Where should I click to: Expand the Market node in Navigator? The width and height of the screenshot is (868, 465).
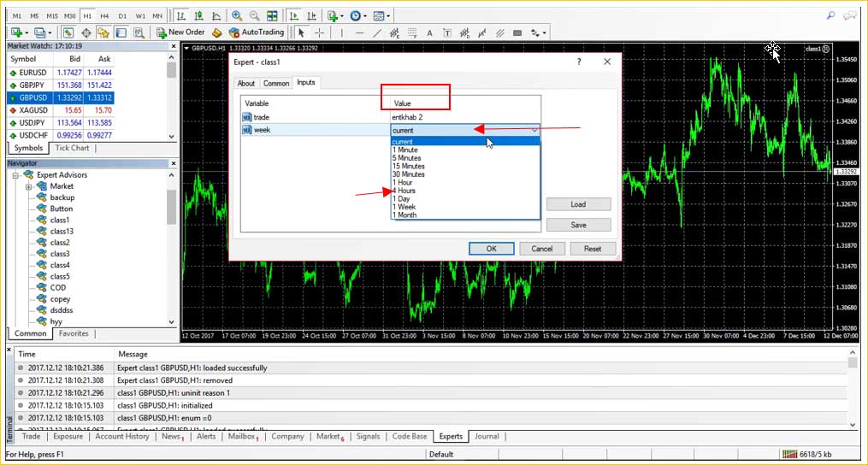coord(28,186)
